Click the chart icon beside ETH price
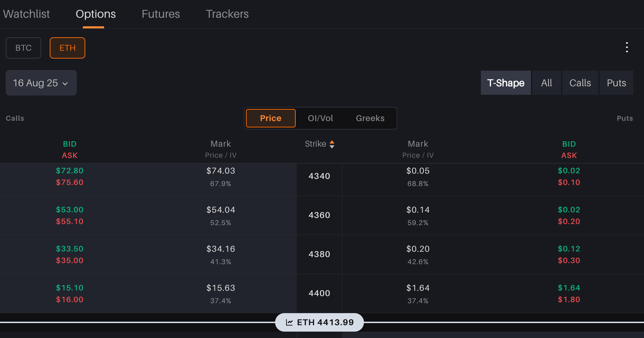The height and width of the screenshot is (338, 644). (290, 322)
